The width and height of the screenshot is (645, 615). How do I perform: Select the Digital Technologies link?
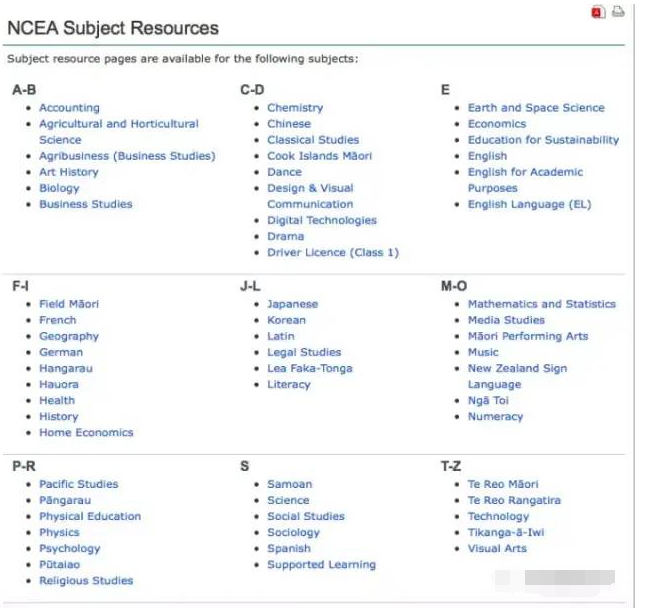(x=322, y=220)
